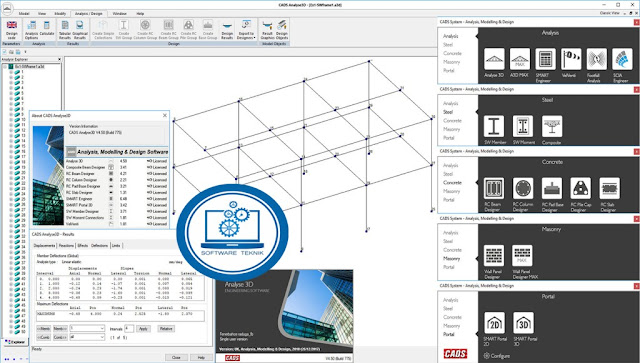Click the Help button in Results dialog

click(201, 357)
